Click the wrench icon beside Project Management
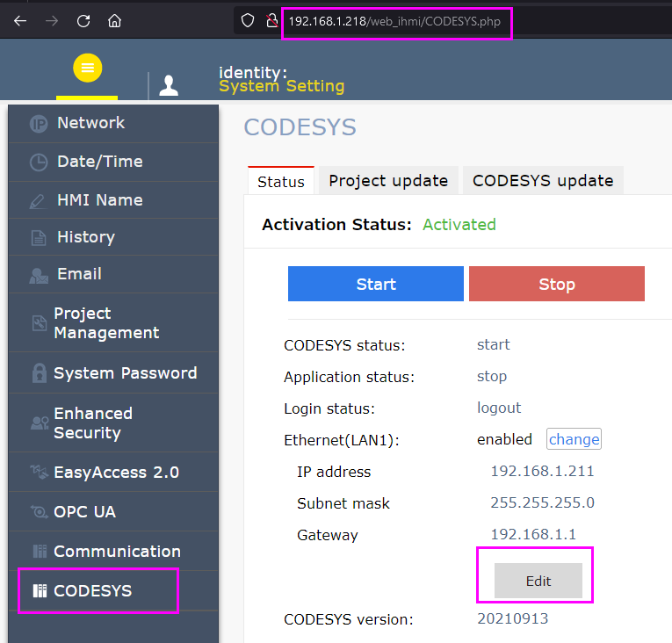This screenshot has width=672, height=643. pos(40,322)
